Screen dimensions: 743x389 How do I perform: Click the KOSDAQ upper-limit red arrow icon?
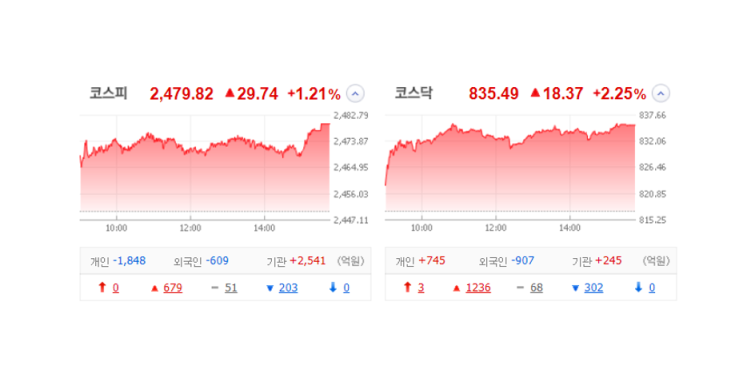click(x=407, y=287)
